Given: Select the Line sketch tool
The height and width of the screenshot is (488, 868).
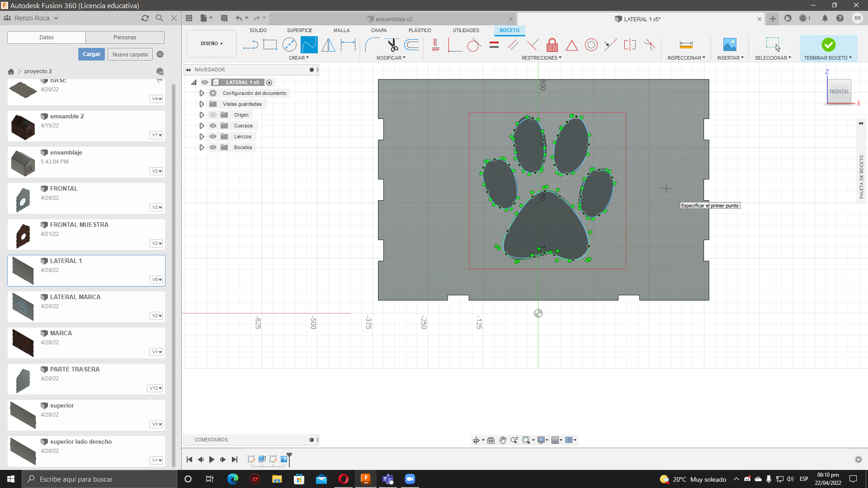Looking at the screenshot, I should point(250,45).
